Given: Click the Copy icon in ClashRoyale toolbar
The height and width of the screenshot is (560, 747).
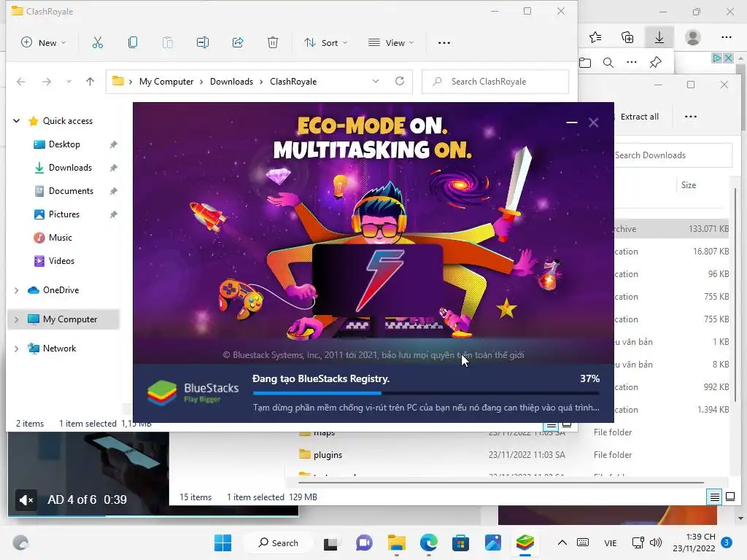Looking at the screenshot, I should (133, 43).
